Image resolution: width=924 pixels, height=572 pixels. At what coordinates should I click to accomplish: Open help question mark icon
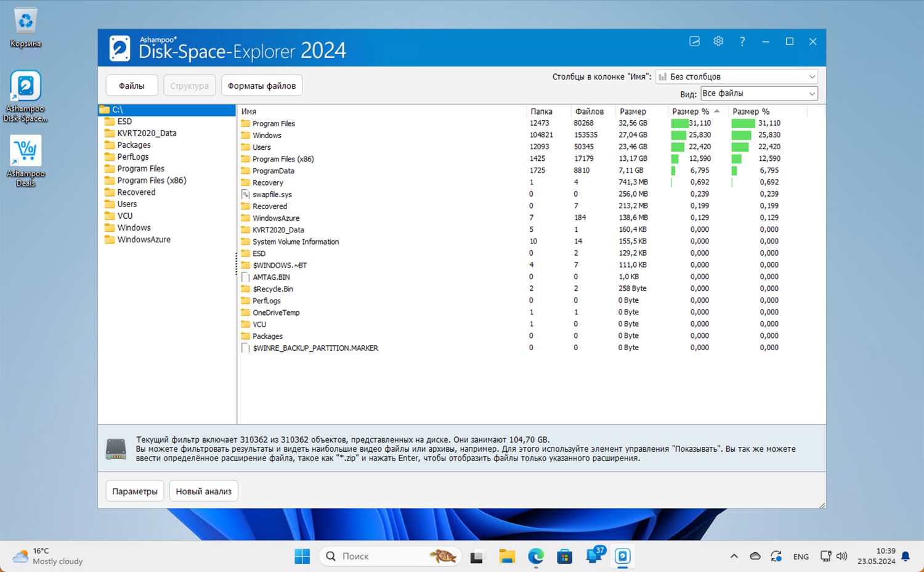[x=742, y=41]
